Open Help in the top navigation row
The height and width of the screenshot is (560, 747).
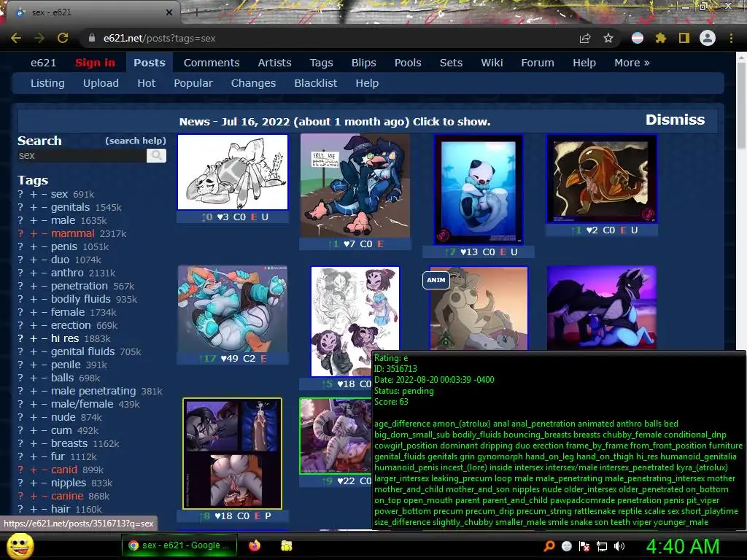pyautogui.click(x=584, y=63)
